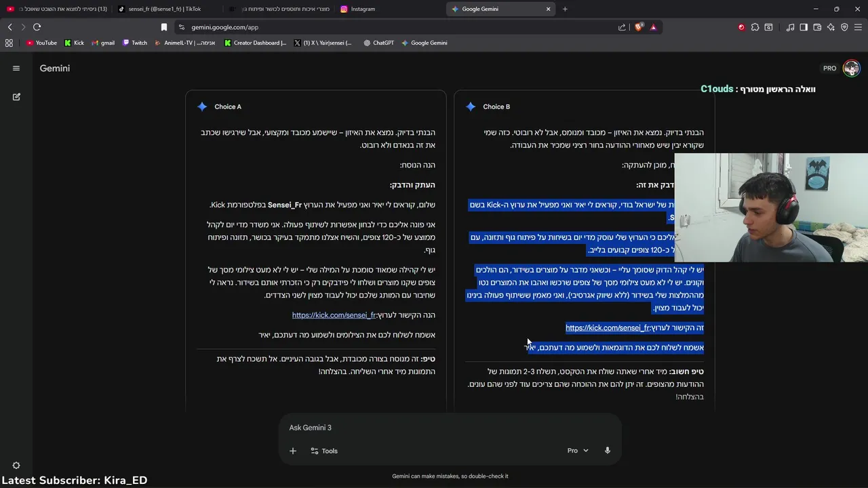Open the Leo AI sparkle icon
868x488 pixels.
coord(831,27)
